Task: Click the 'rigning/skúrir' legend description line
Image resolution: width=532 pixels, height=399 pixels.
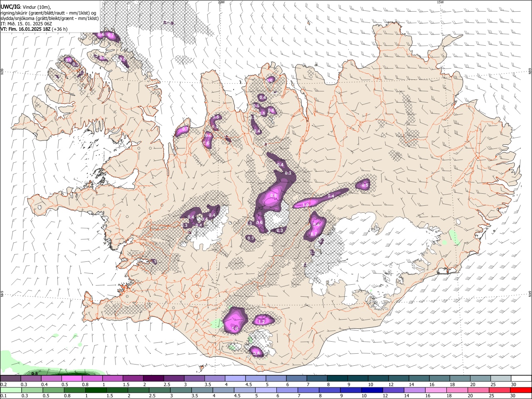Action: (49, 12)
